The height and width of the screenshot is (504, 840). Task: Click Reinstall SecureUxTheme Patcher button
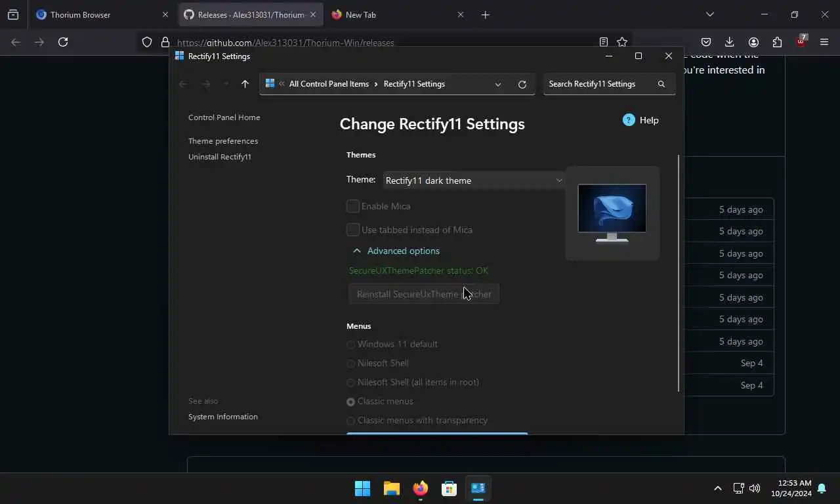pyautogui.click(x=424, y=294)
